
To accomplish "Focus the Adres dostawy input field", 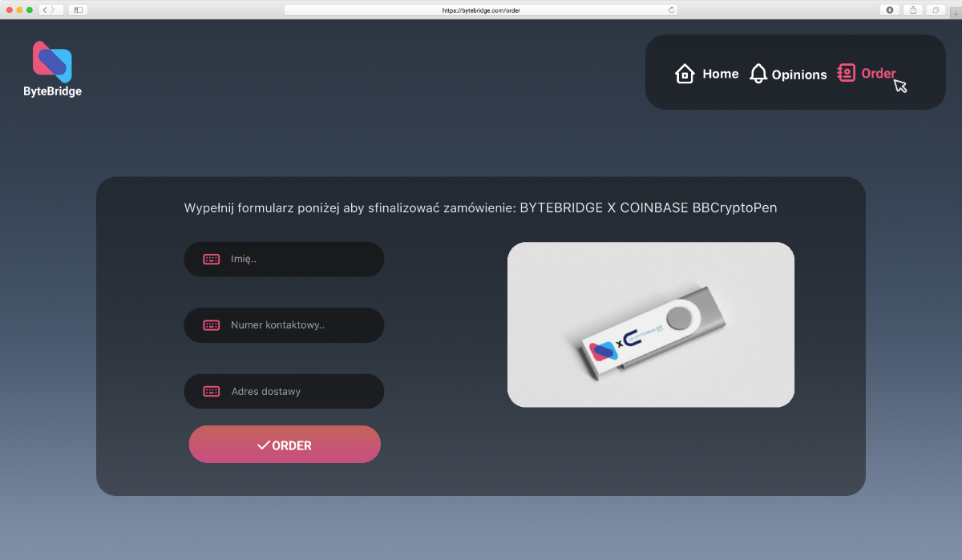I will point(284,391).
